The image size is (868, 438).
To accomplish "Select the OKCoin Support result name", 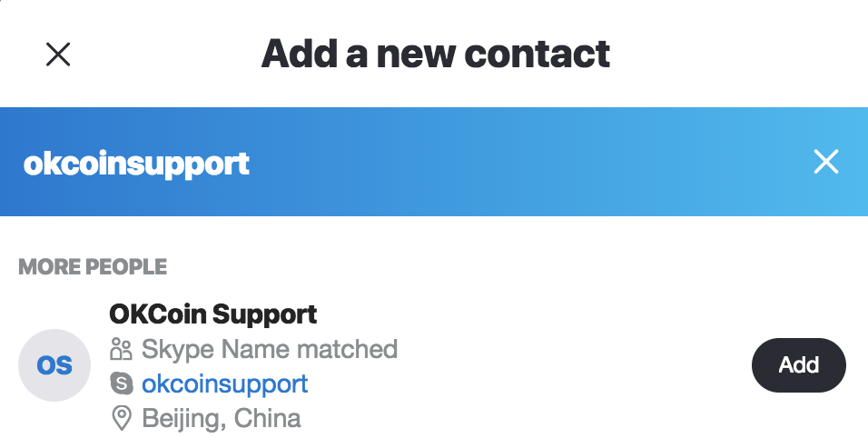I will 212,314.
